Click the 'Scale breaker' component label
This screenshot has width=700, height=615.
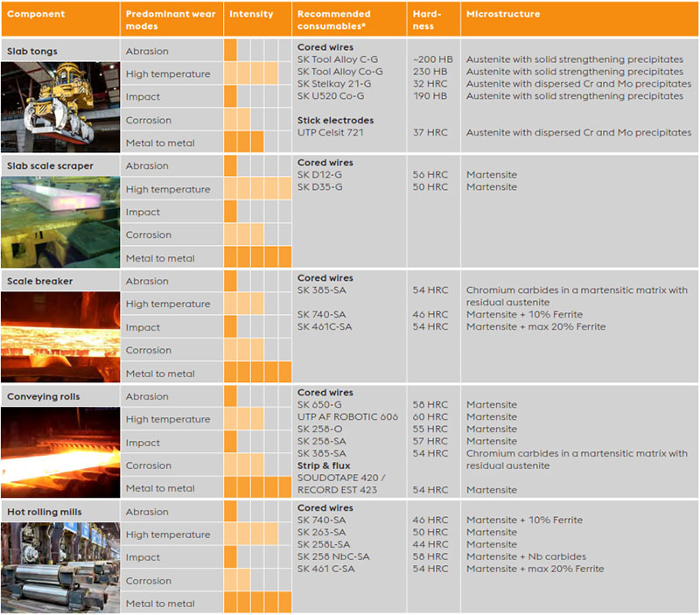click(x=39, y=281)
